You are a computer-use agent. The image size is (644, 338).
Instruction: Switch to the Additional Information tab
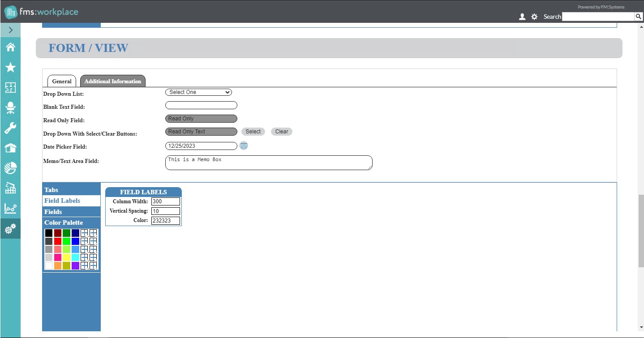112,81
